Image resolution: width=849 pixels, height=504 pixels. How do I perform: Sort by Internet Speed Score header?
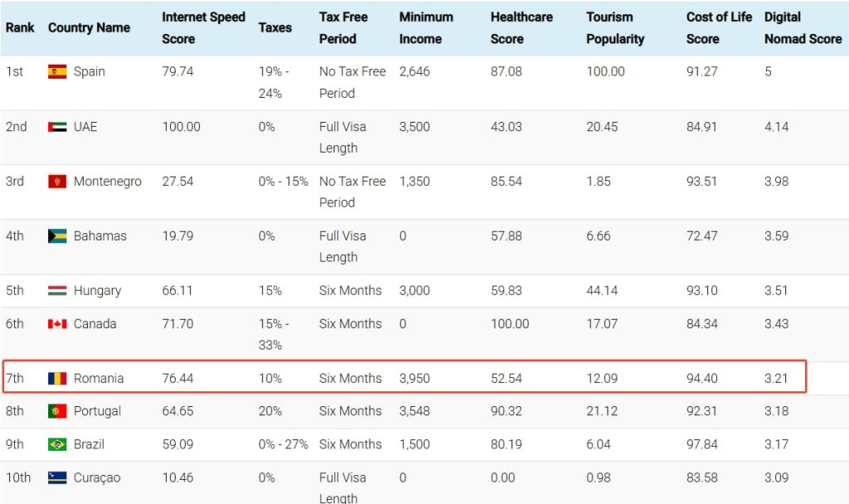click(x=203, y=27)
